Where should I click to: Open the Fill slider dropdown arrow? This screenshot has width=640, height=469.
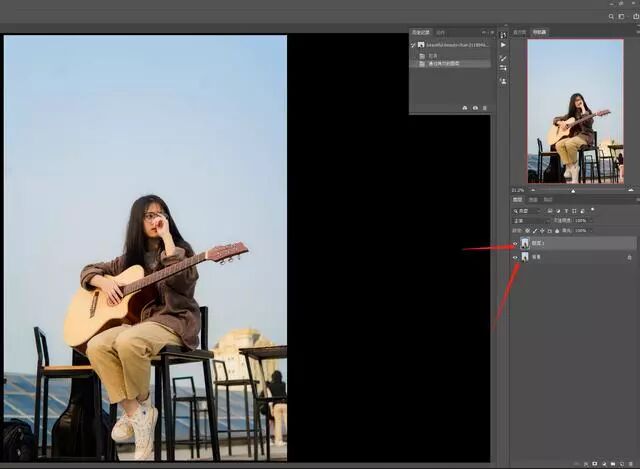coord(591,231)
